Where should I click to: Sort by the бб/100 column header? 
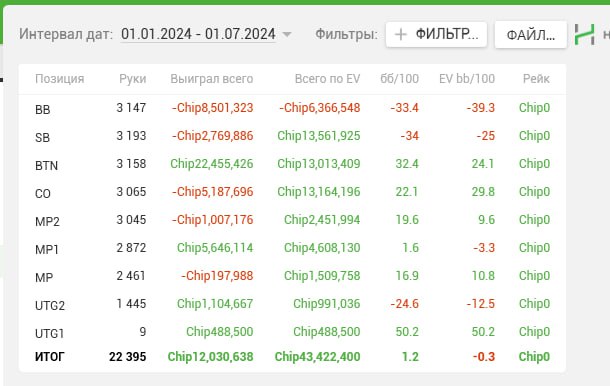click(x=400, y=79)
